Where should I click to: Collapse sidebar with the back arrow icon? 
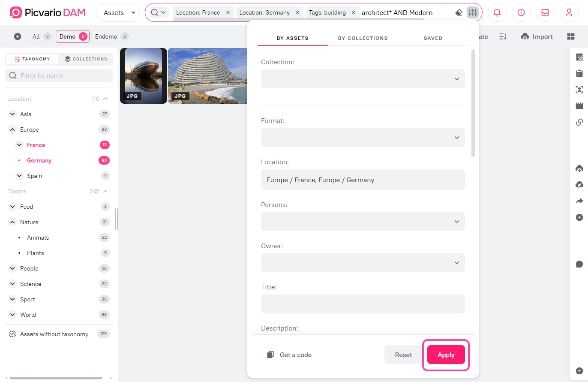click(18, 36)
